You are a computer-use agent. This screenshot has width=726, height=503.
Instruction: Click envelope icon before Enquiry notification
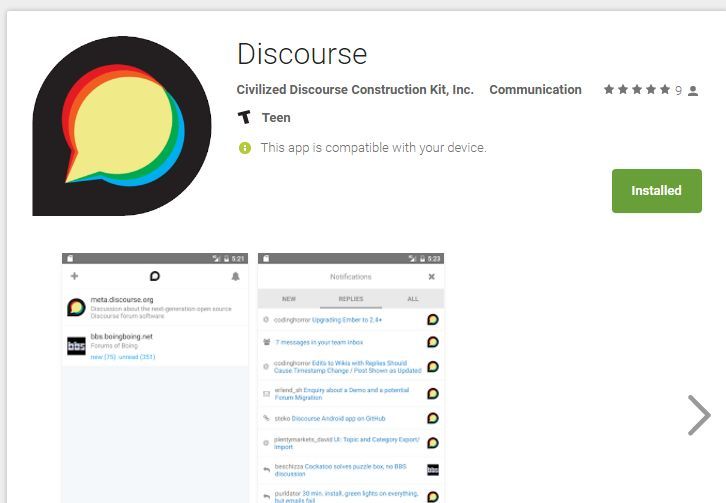[266, 394]
